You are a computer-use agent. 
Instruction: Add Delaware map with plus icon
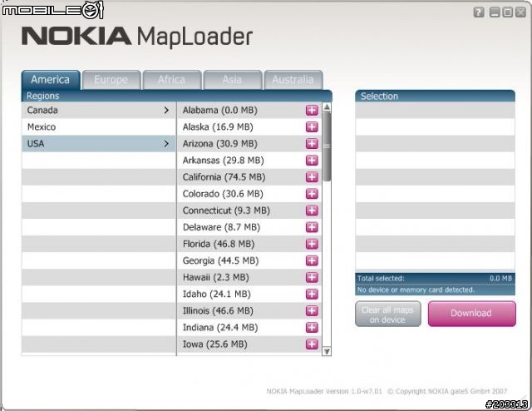pyautogui.click(x=312, y=227)
